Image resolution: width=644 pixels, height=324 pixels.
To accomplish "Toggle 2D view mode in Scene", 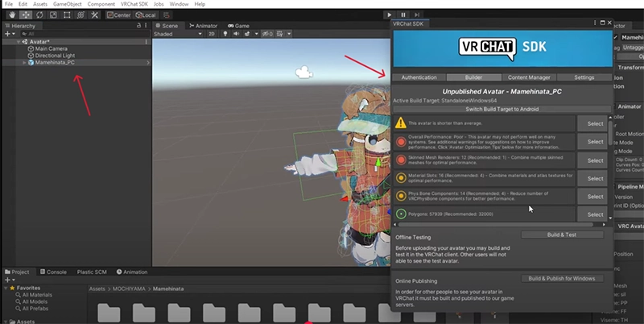I will coord(212,35).
